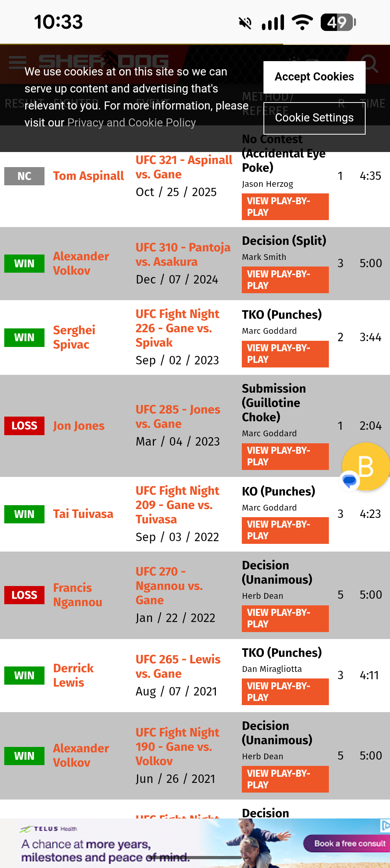Viewport: 390px width, 868px height.
Task: Open UFC 321 - Aspinall vs. Gane event
Action: click(183, 167)
